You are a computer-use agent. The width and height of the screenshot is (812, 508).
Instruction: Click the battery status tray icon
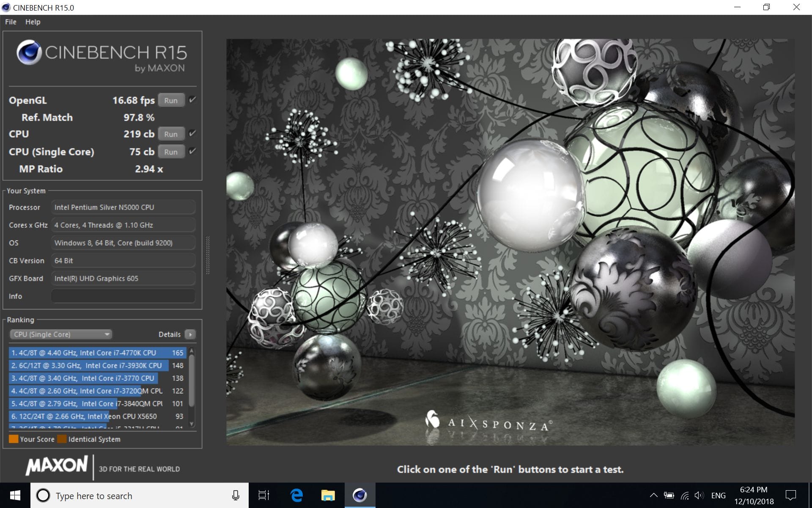coord(669,495)
